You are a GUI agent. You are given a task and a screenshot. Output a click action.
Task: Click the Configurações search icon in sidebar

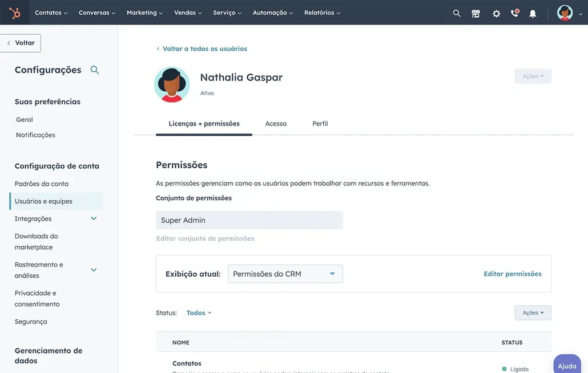[x=94, y=69]
